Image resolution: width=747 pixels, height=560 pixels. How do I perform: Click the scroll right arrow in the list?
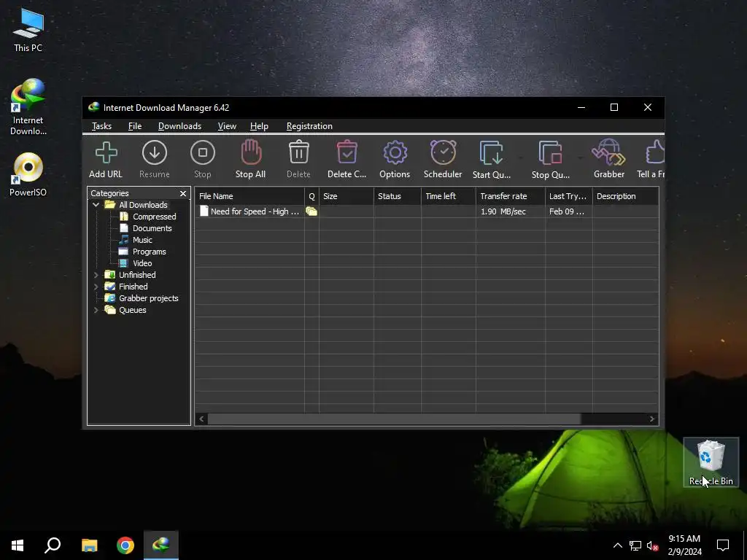pyautogui.click(x=652, y=419)
